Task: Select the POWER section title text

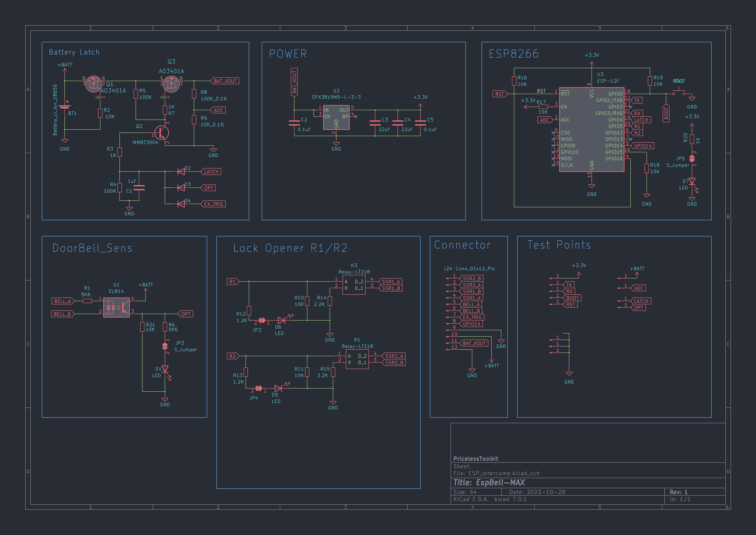Action: 288,54
